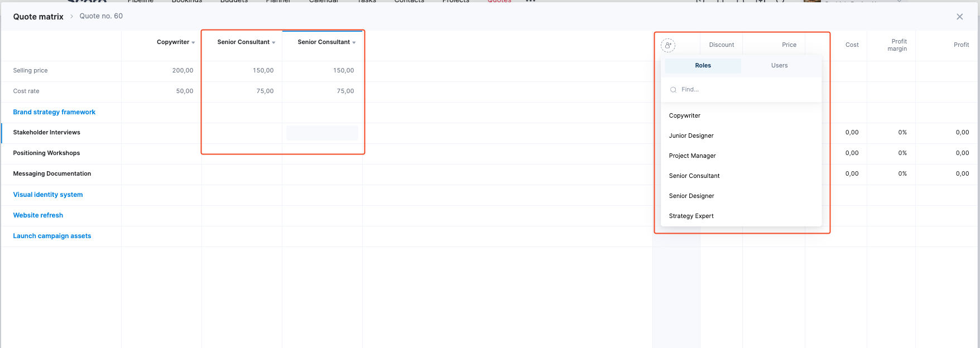Click the Website refresh link

pos(38,215)
